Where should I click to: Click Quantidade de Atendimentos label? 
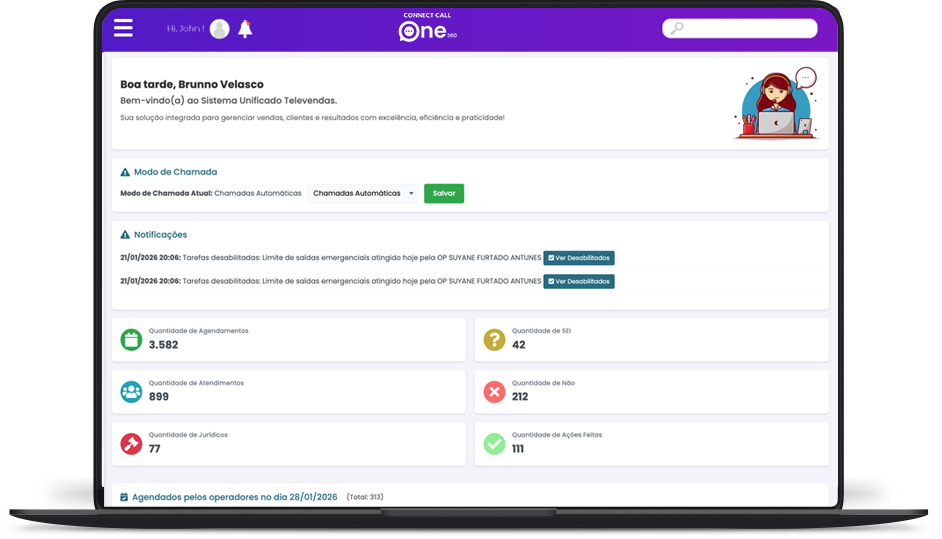(x=196, y=383)
